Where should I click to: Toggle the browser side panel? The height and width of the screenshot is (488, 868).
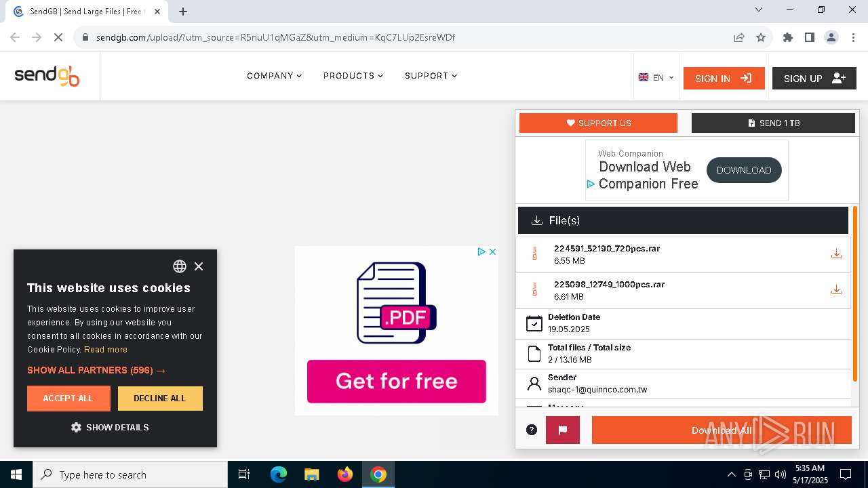click(810, 37)
